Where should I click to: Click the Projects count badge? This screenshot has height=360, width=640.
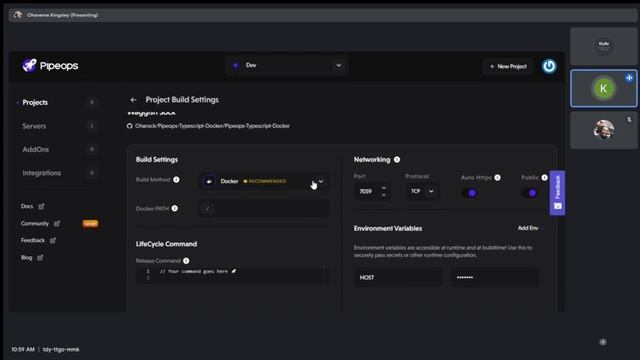(x=91, y=102)
